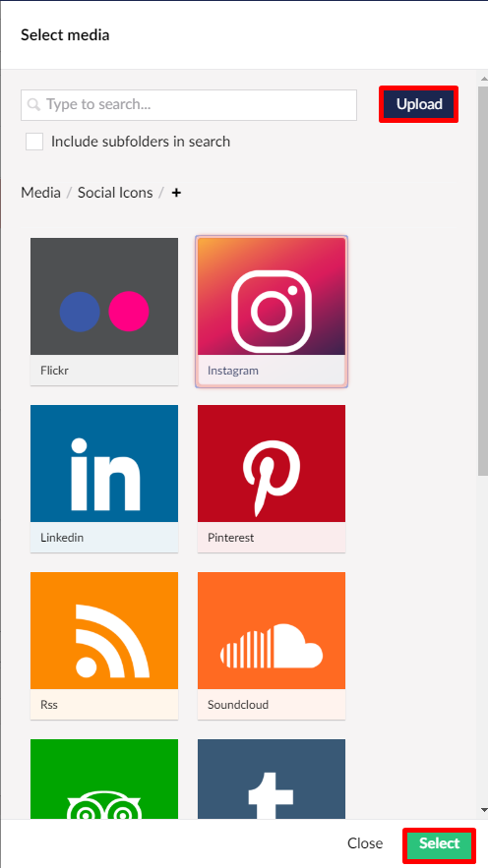Select the green TripAdvisor owl image
Viewport: 488px width, 868px height.
pyautogui.click(x=104, y=780)
